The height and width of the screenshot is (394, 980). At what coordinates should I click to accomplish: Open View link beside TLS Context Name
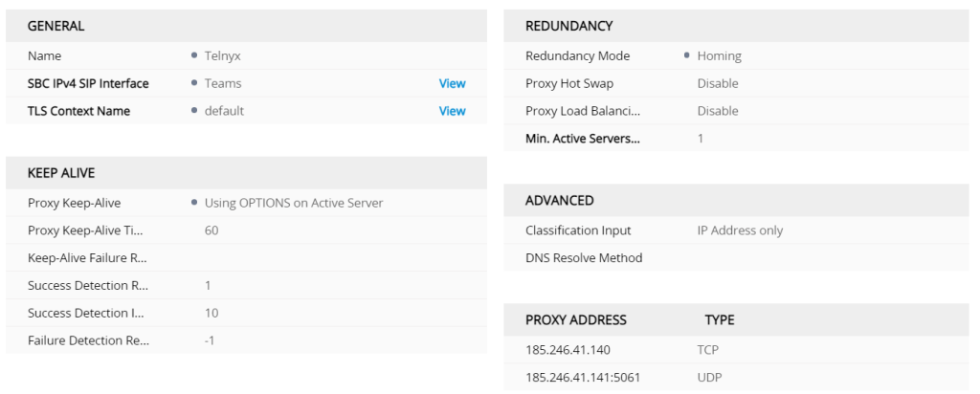coord(452,111)
